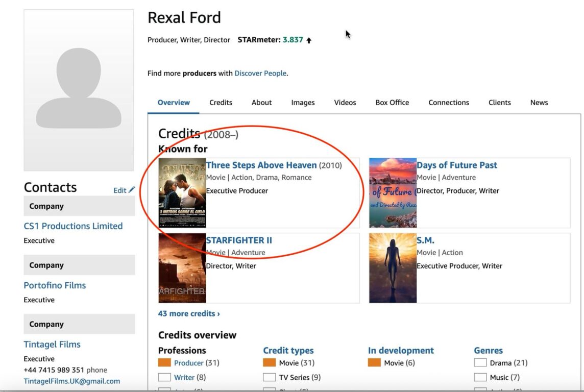This screenshot has height=392, width=584.
Task: Switch to the Credits tab
Action: (x=221, y=103)
